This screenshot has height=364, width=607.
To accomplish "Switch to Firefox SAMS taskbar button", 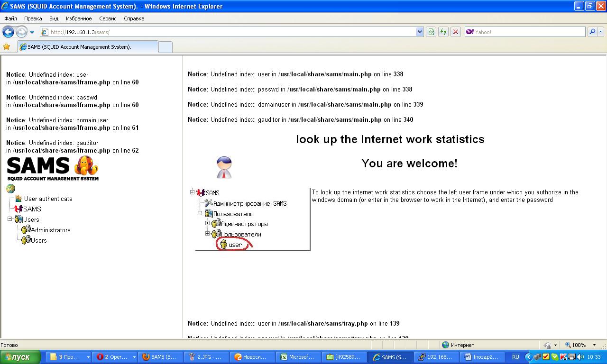I will tap(160, 357).
